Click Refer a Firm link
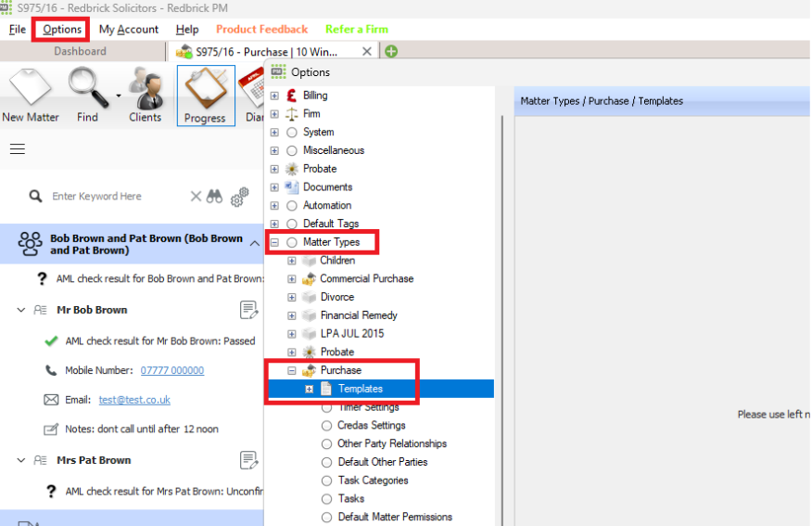 [x=357, y=30]
